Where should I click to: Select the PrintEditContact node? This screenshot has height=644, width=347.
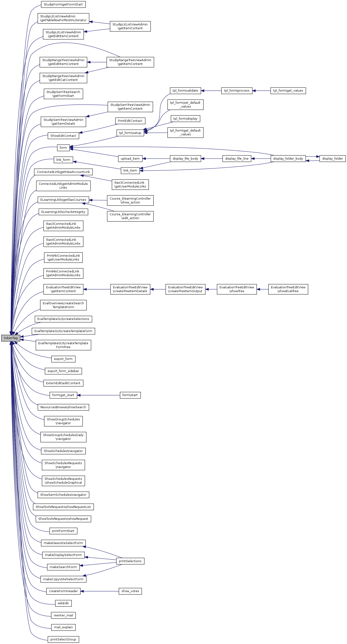(130, 121)
